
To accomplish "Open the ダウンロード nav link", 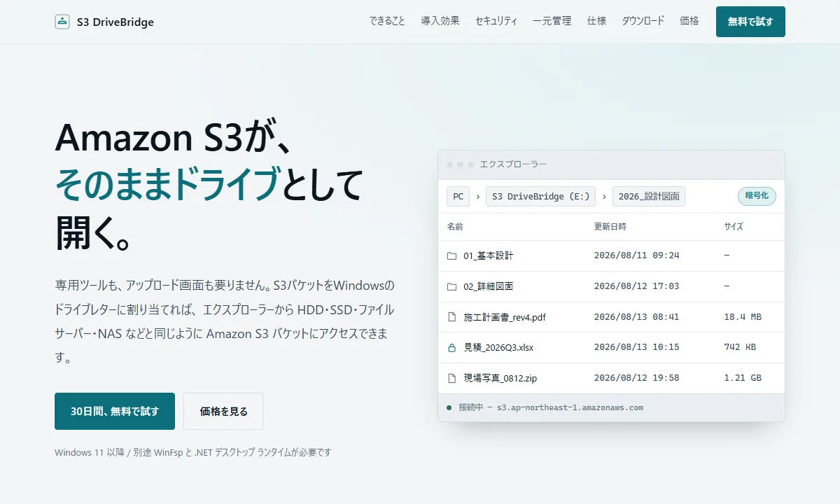I will point(643,21).
